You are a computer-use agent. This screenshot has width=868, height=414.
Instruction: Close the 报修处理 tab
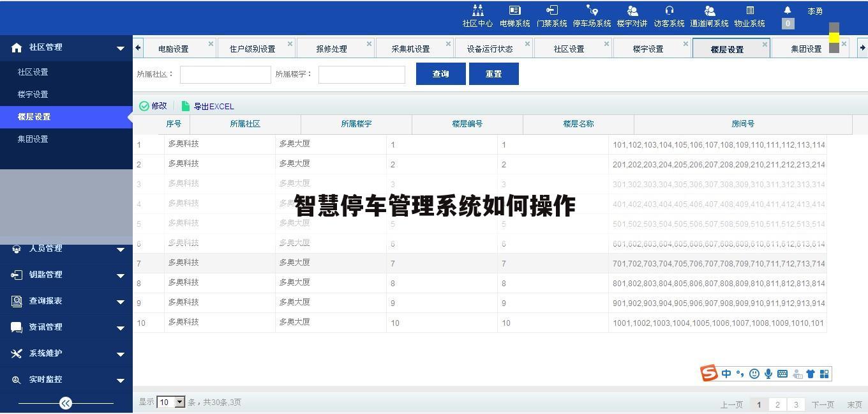click(369, 44)
